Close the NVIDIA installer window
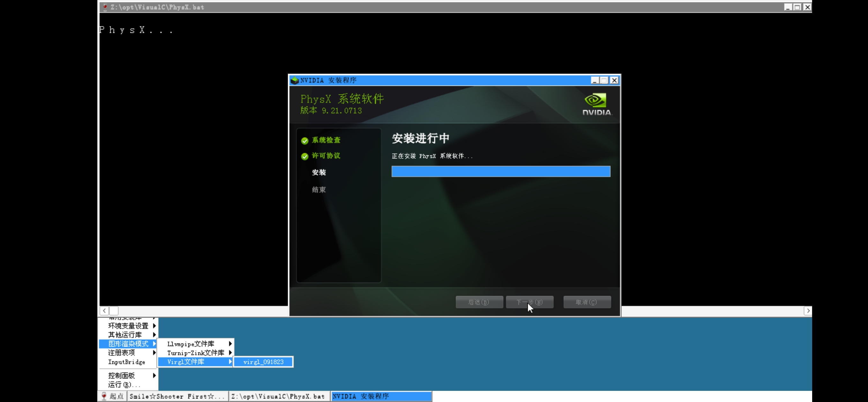Screen dimensions: 868x402 (614, 80)
